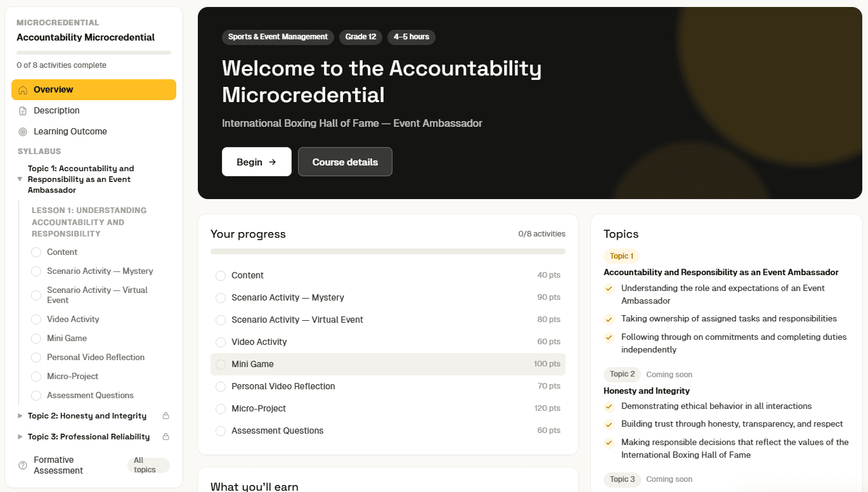Open Personal Video Reflection in progress list
The width and height of the screenshot is (868, 492).
tap(388, 386)
